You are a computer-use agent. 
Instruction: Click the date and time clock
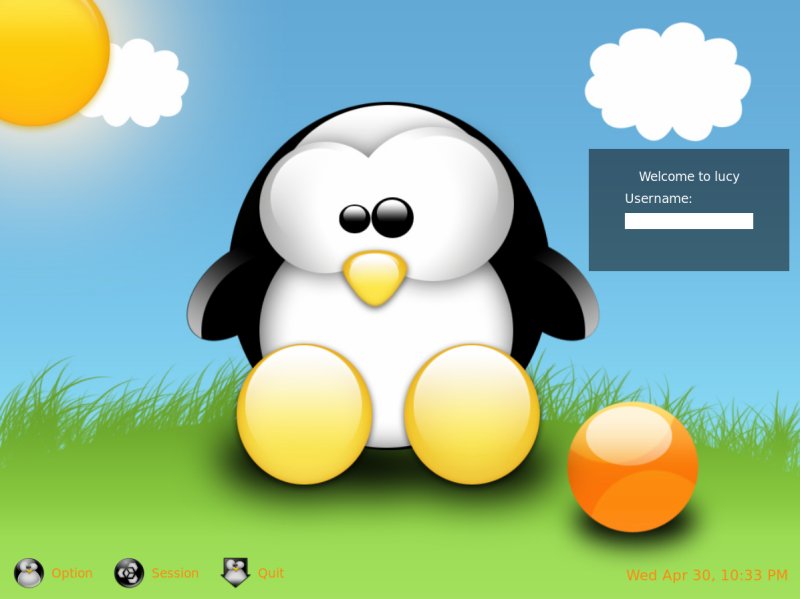point(707,575)
